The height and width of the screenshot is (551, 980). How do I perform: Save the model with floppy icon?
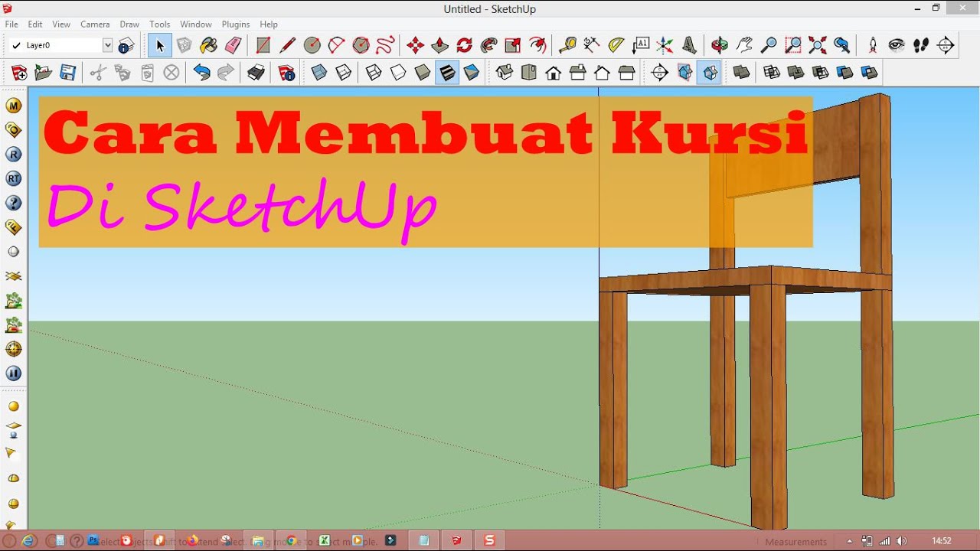68,73
